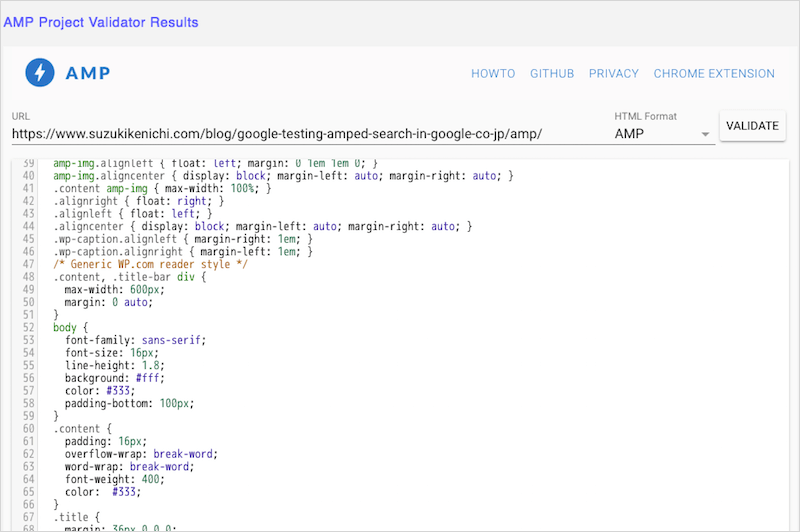800x532 pixels.
Task: Click '.aligncenter' rule on line 44
Action: pyautogui.click(x=263, y=226)
